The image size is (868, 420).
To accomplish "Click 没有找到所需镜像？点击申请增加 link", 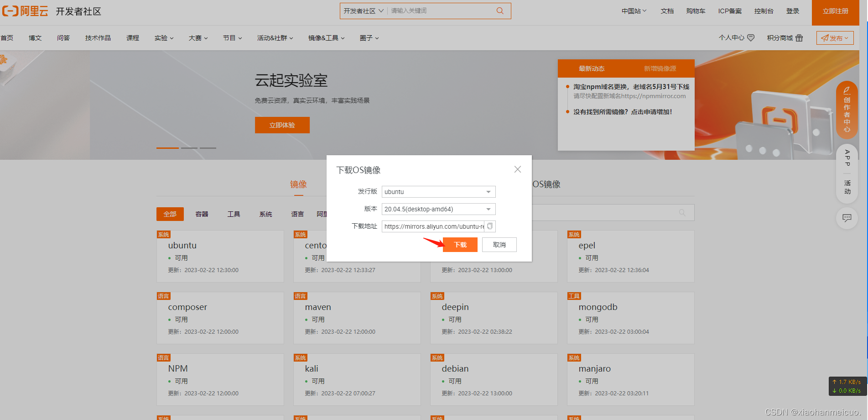I will [x=623, y=112].
